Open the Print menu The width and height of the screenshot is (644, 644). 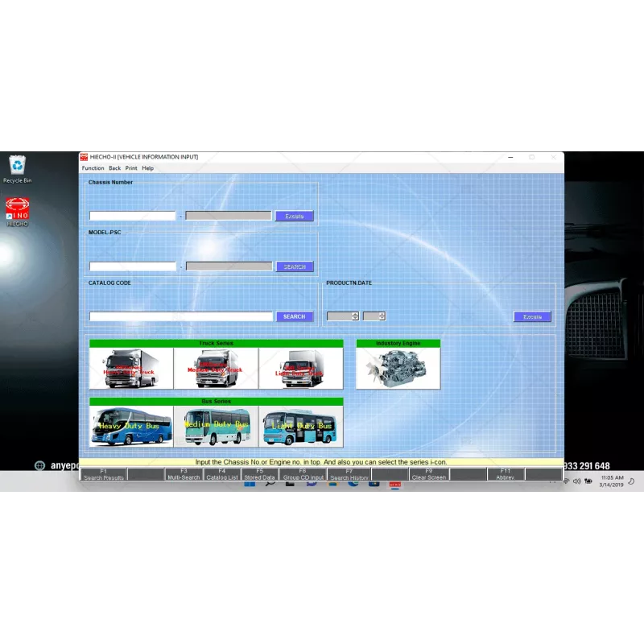[131, 168]
